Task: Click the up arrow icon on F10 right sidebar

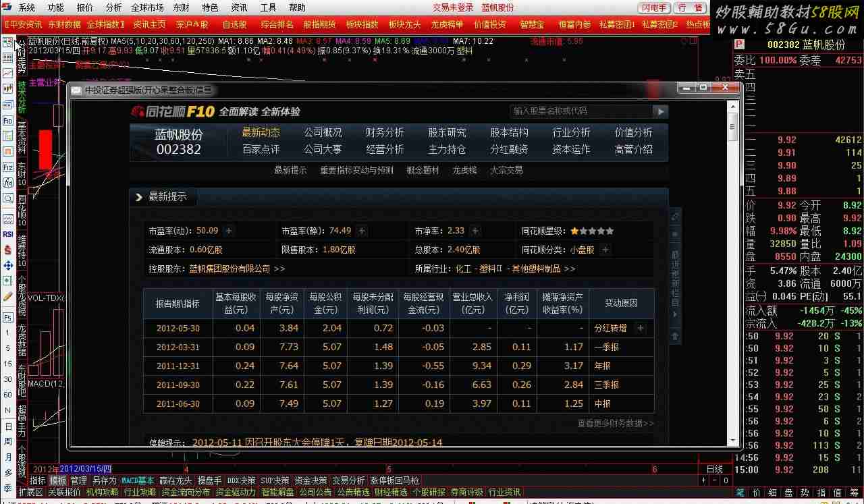Action: click(674, 335)
